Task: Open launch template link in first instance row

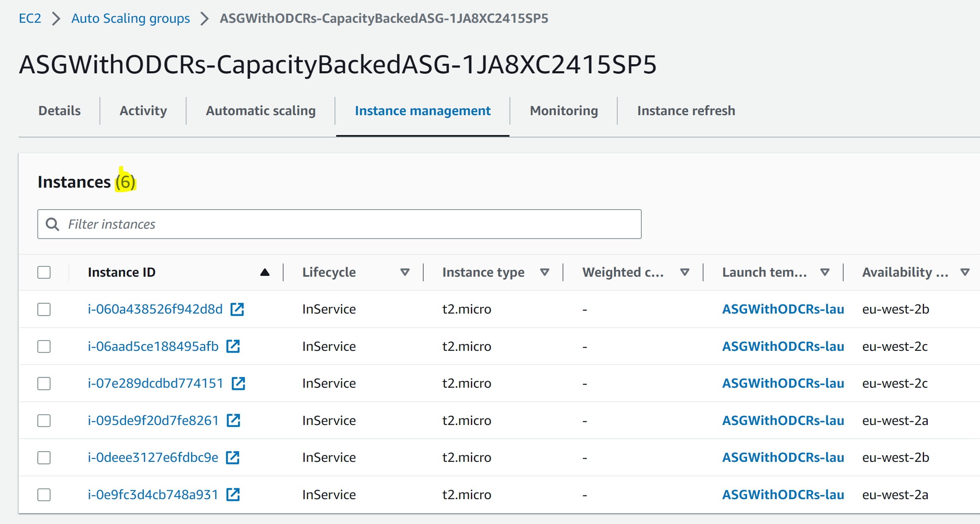Action: pyautogui.click(x=783, y=309)
